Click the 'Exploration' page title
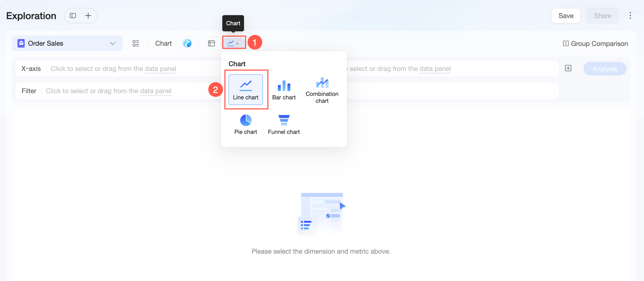 click(x=31, y=16)
